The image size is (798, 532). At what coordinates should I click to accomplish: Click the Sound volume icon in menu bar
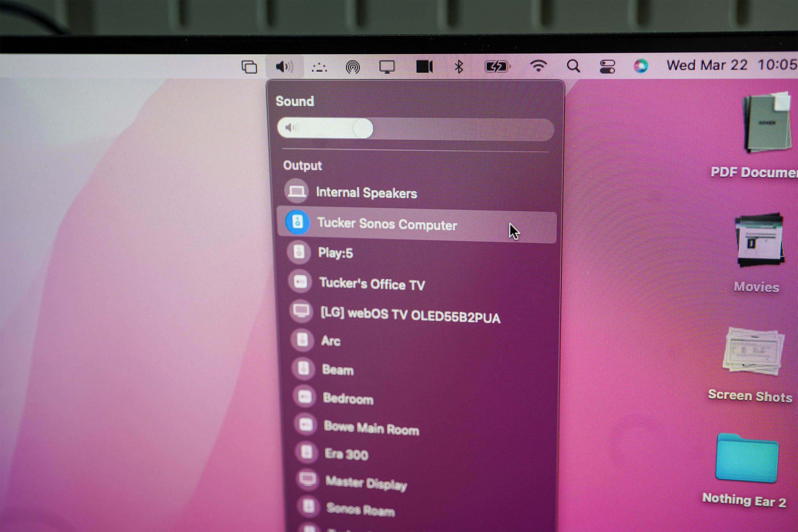284,66
